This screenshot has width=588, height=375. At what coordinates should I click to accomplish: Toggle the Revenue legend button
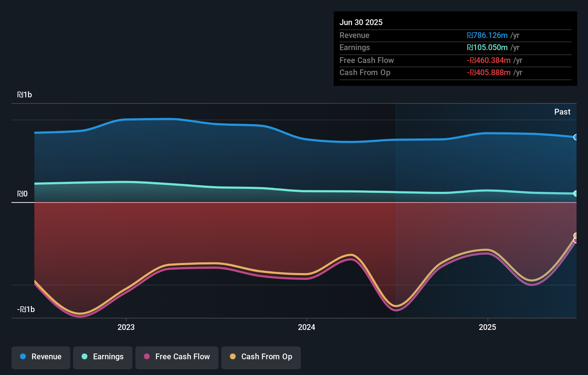41,357
